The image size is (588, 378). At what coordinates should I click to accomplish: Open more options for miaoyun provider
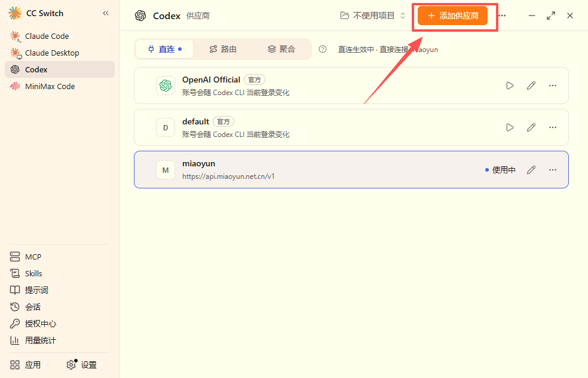click(552, 170)
